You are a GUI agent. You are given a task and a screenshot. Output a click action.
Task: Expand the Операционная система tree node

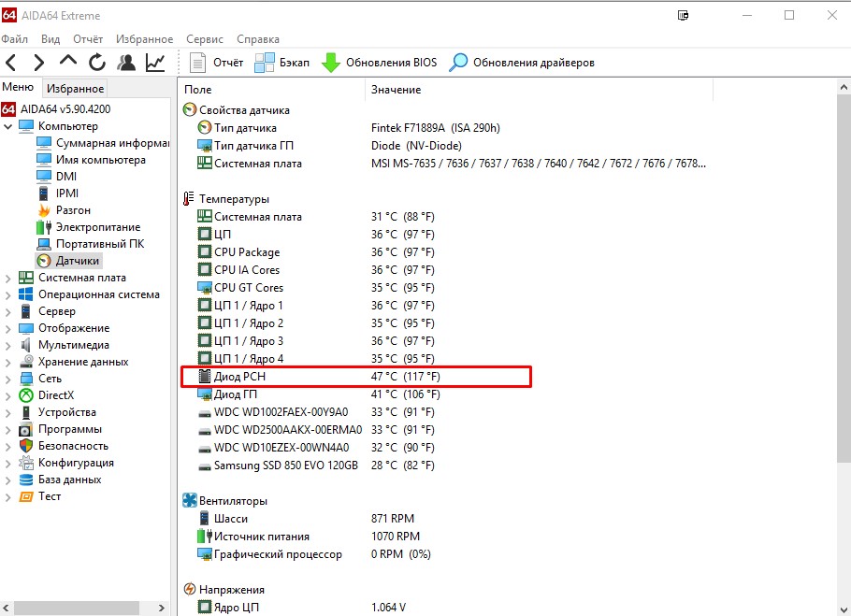tap(7, 295)
